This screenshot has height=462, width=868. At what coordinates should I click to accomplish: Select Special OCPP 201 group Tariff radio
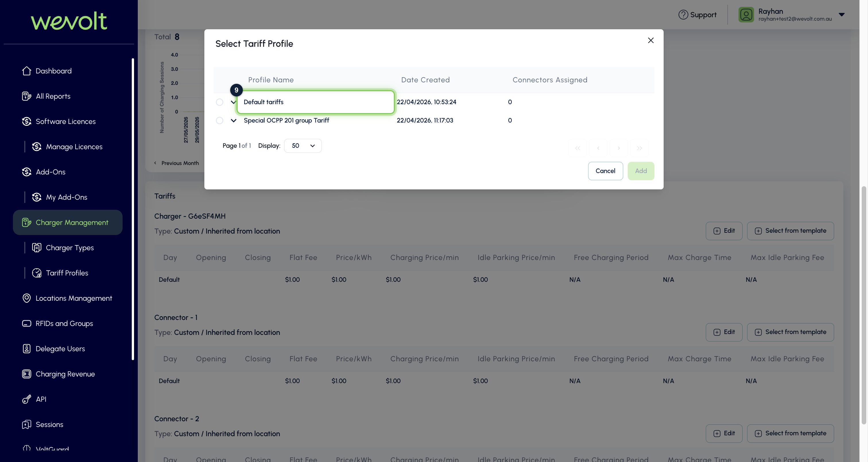[x=219, y=120]
